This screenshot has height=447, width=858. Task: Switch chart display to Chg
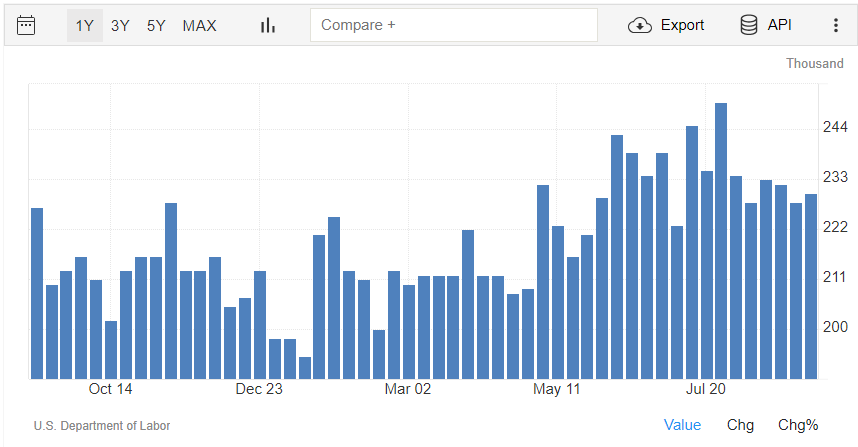740,425
